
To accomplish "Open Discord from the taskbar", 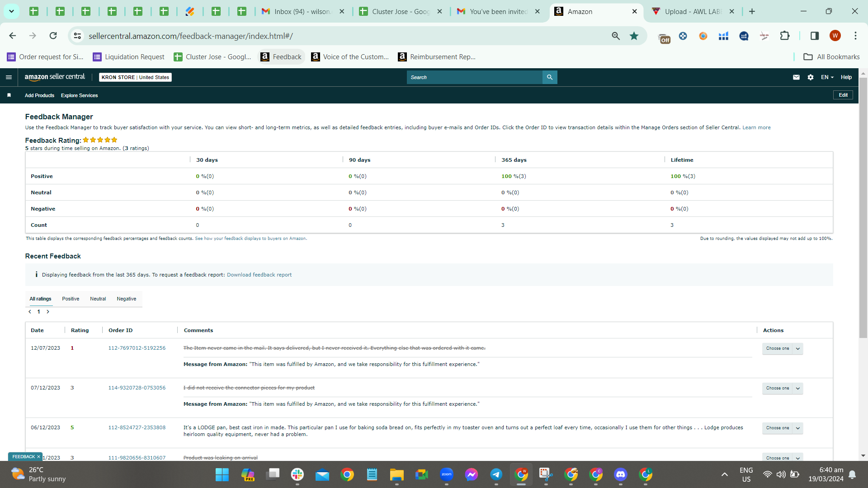I will tap(620, 474).
